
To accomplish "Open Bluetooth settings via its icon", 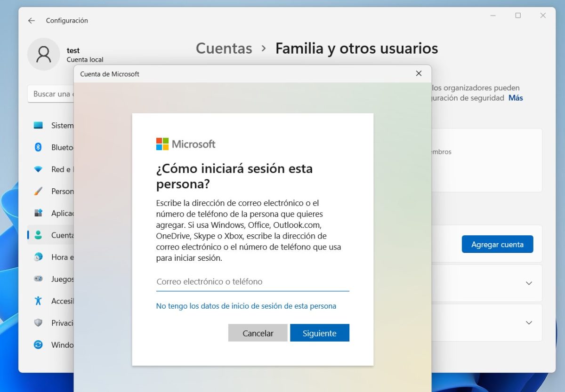I will pos(38,147).
